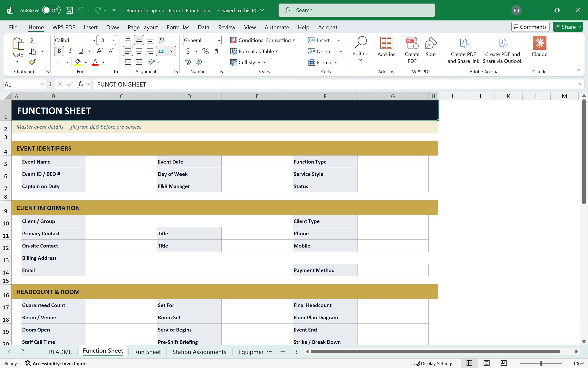Click the Save icon in title bar

click(x=69, y=10)
